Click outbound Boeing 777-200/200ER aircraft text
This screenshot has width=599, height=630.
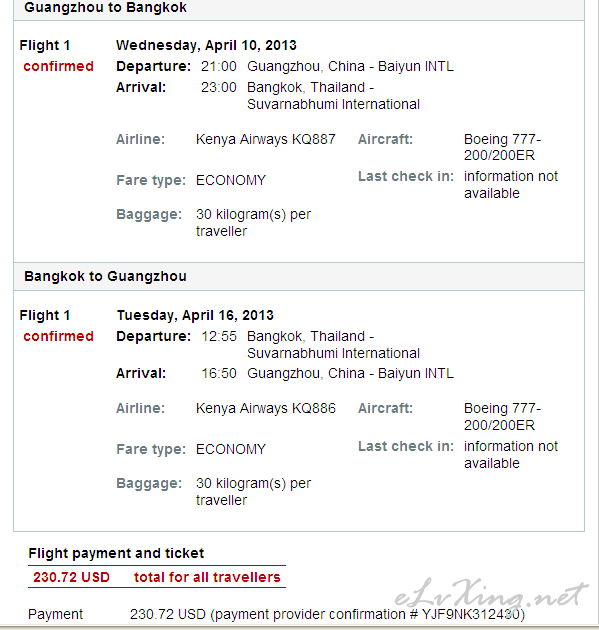pyautogui.click(x=503, y=147)
